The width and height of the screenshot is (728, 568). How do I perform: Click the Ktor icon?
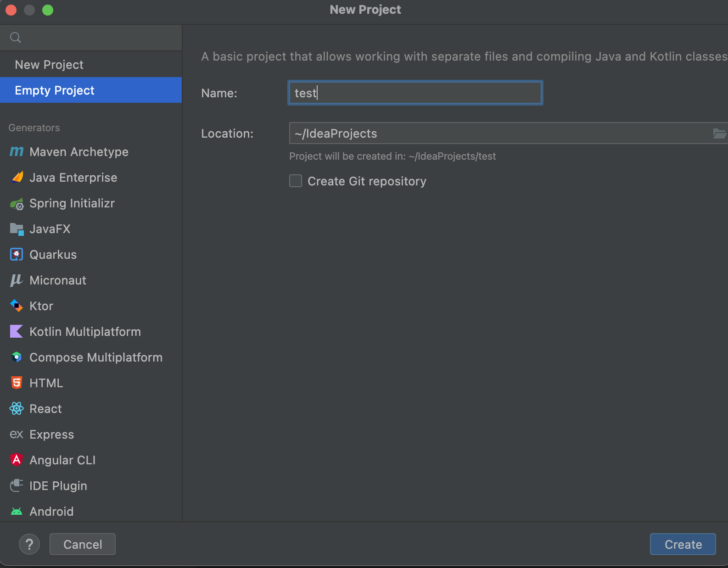click(x=17, y=306)
